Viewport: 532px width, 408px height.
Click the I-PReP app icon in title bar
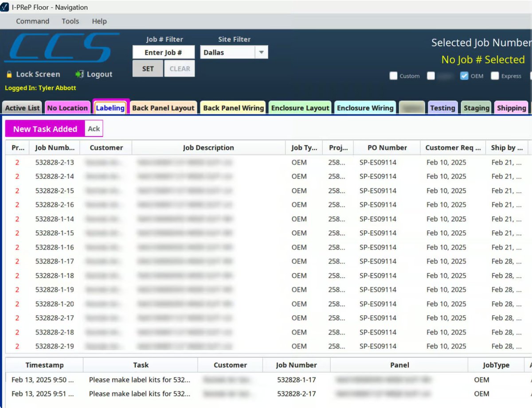pyautogui.click(x=5, y=7)
